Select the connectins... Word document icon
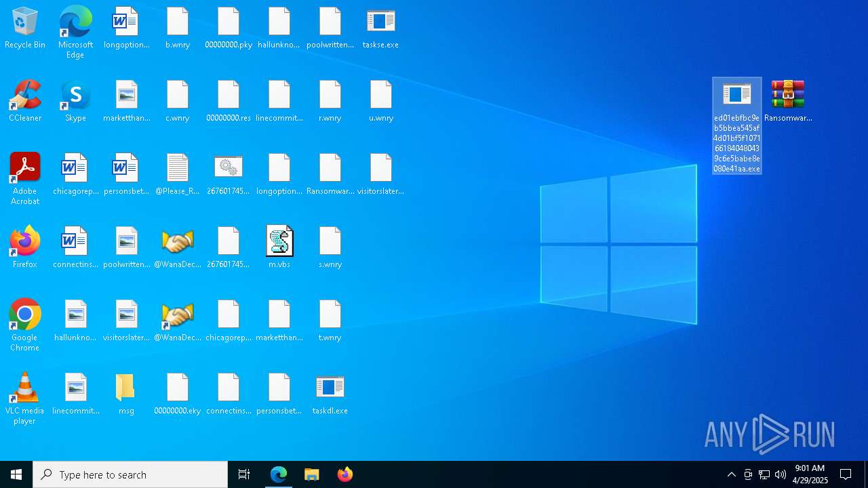This screenshot has width=868, height=488. (75, 248)
